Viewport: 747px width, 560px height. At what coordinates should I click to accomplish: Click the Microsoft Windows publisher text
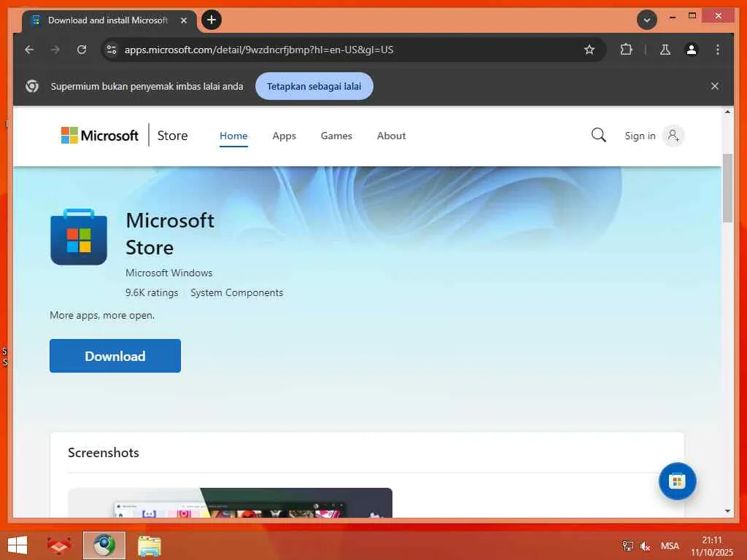point(169,273)
